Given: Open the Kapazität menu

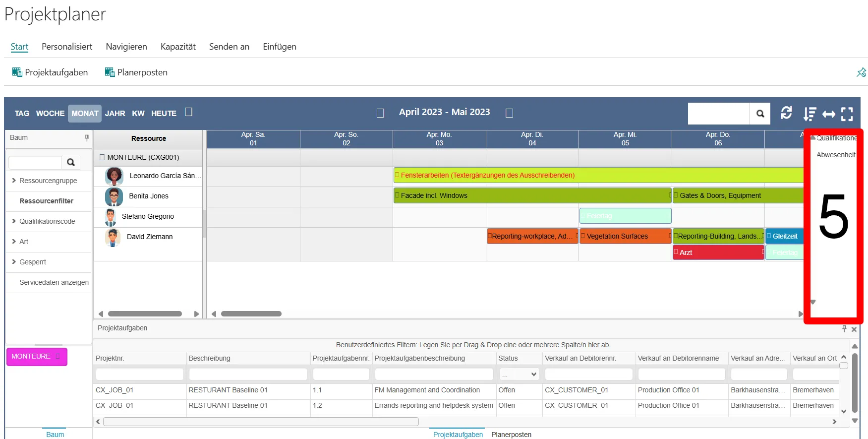Looking at the screenshot, I should [178, 47].
